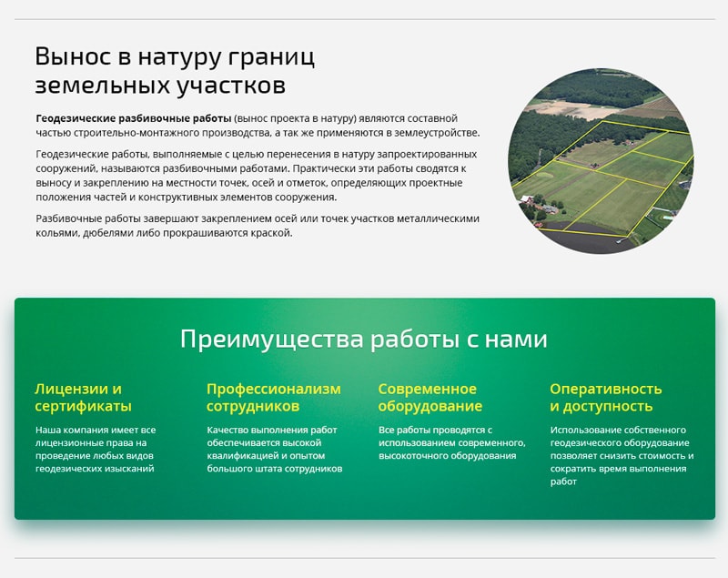Click the bold text 'Геодезические разбивочные работы'
This screenshot has width=728, height=578.
click(133, 119)
